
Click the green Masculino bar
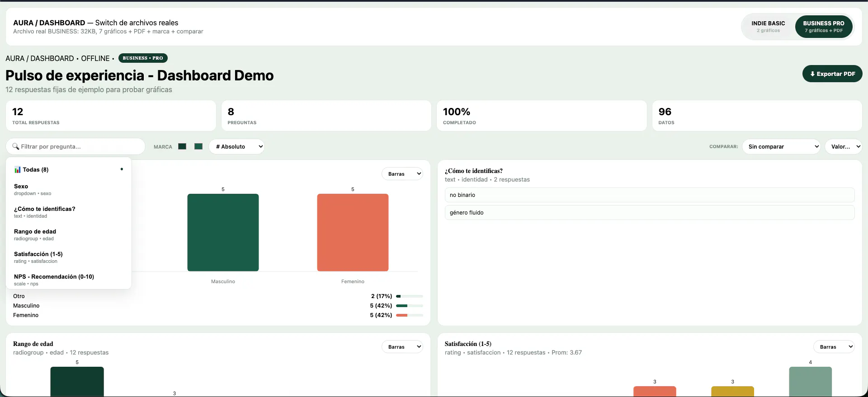coord(223,233)
